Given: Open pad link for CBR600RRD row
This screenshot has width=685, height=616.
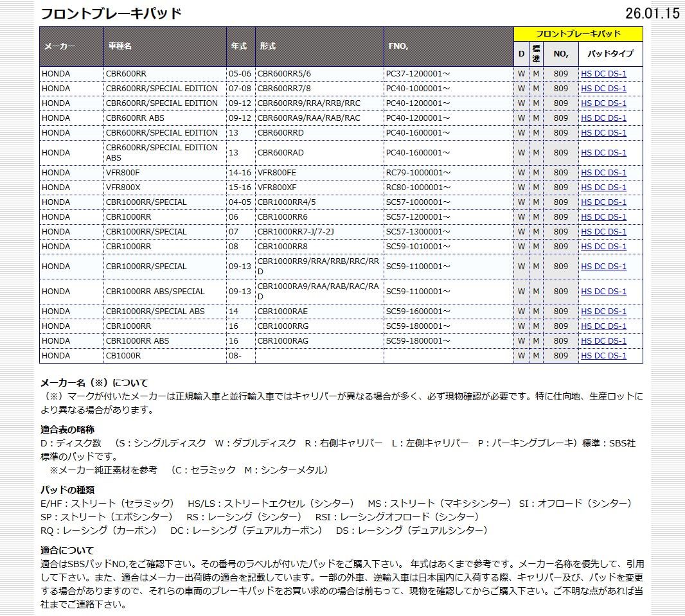Looking at the screenshot, I should click(603, 133).
